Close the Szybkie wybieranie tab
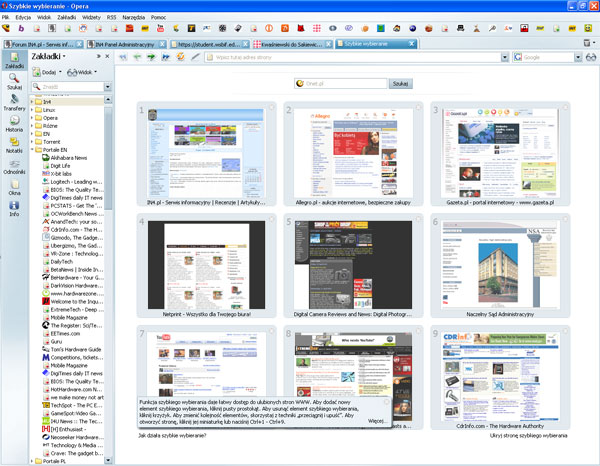The width and height of the screenshot is (600, 466). pos(411,44)
